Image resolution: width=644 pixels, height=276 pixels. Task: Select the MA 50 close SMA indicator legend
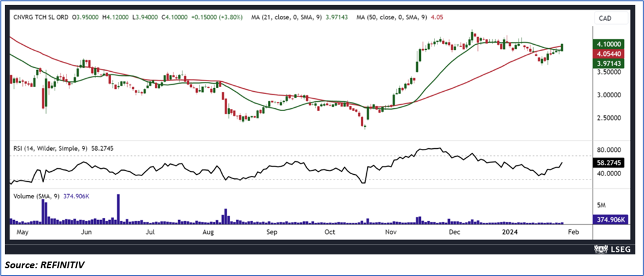pyautogui.click(x=400, y=18)
